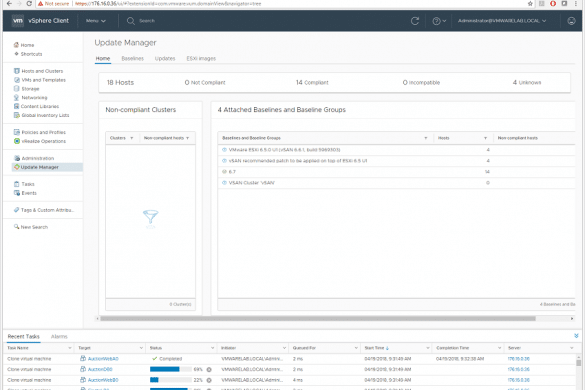Open the Alarms tab
This screenshot has height=390, width=585.
tap(59, 337)
